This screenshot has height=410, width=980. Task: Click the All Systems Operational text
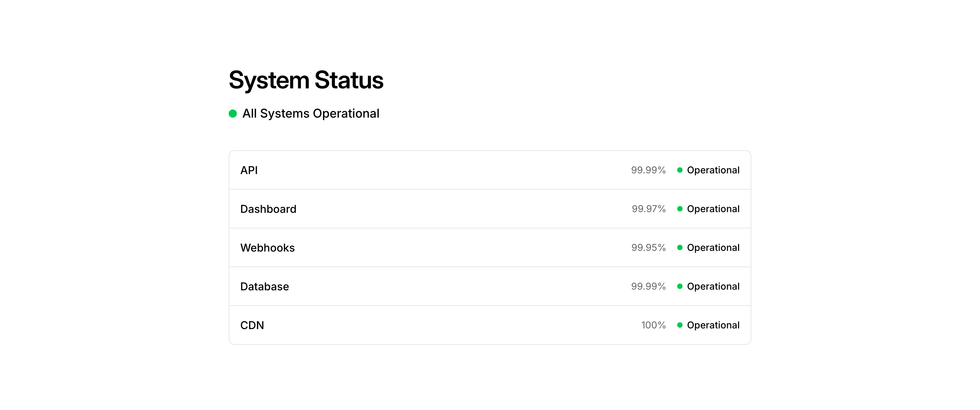point(311,114)
